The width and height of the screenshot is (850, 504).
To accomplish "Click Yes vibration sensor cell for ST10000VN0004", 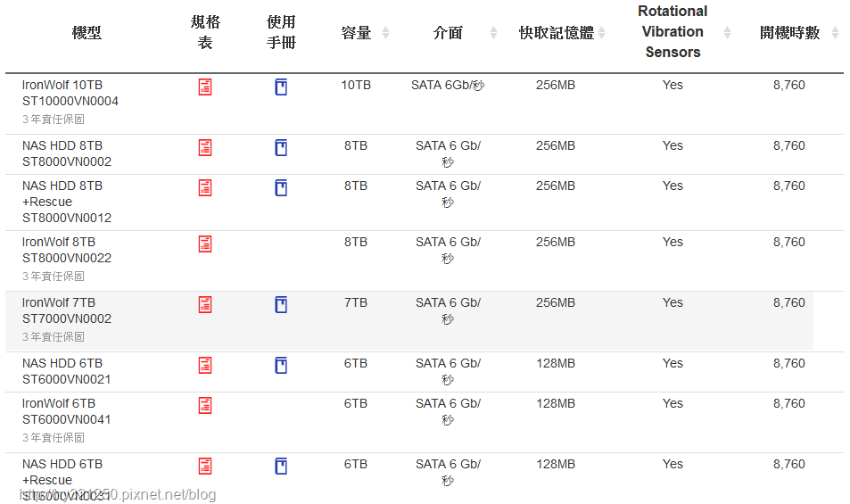I will tap(673, 85).
